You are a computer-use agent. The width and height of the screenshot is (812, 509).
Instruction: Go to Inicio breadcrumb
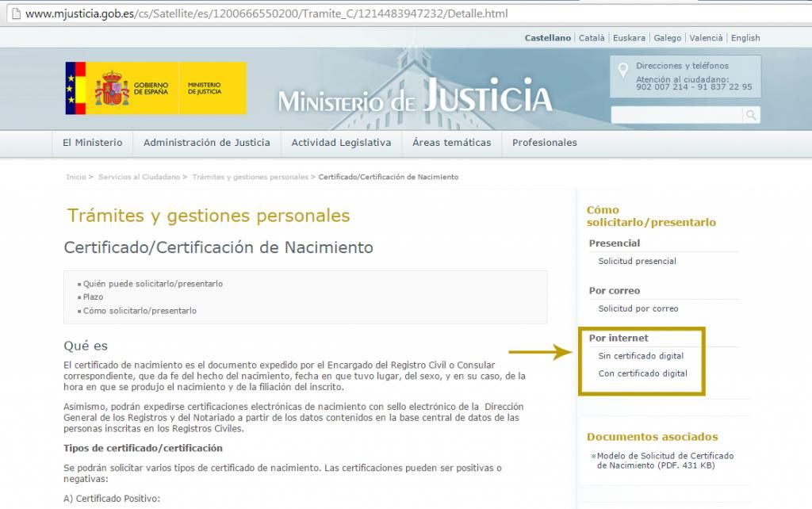pos(76,177)
